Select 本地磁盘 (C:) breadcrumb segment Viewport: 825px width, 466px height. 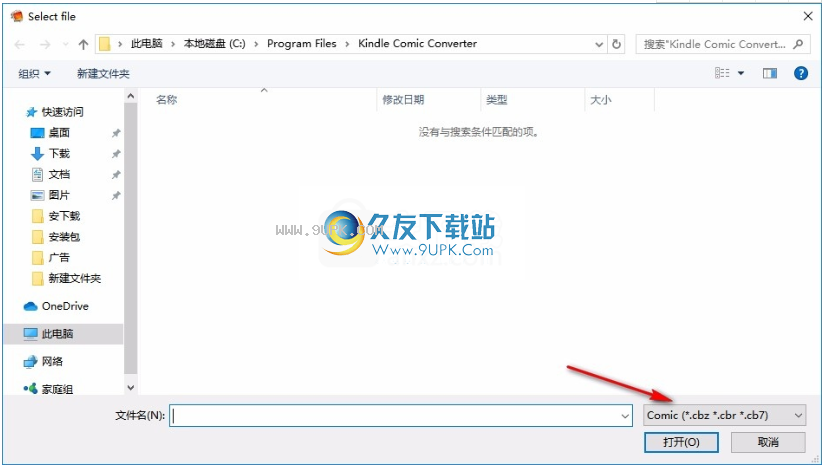214,44
